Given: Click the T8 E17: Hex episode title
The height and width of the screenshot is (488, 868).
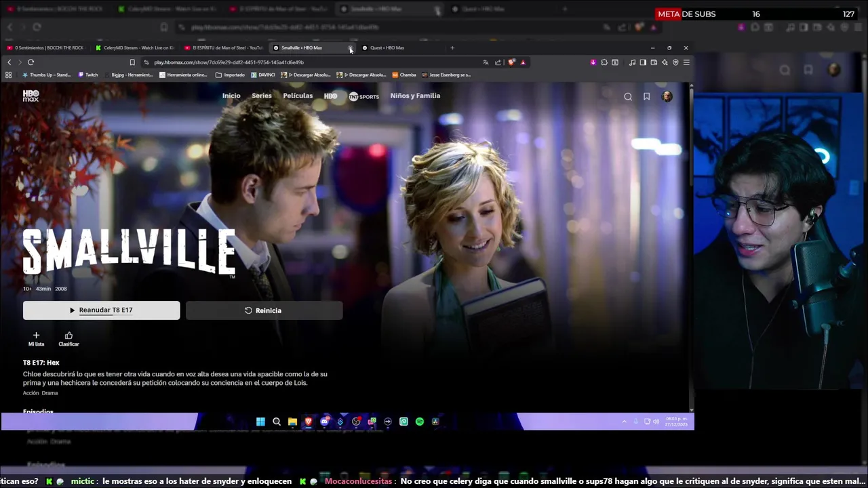Looking at the screenshot, I should 41,363.
